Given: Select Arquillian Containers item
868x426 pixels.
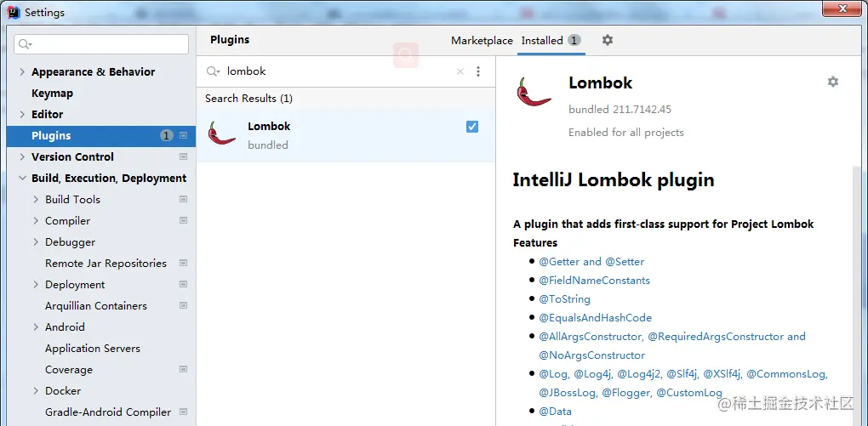Looking at the screenshot, I should (x=96, y=305).
